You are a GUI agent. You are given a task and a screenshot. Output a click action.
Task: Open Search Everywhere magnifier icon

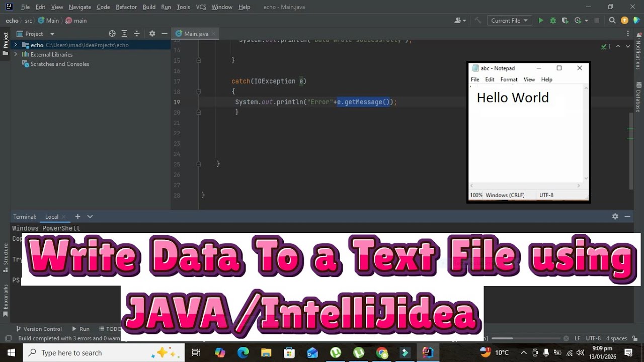click(x=612, y=21)
